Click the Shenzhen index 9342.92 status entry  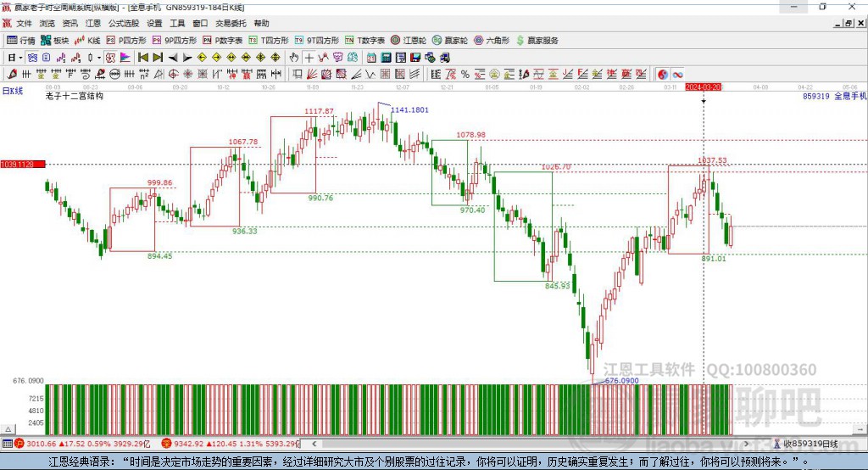pyautogui.click(x=230, y=444)
